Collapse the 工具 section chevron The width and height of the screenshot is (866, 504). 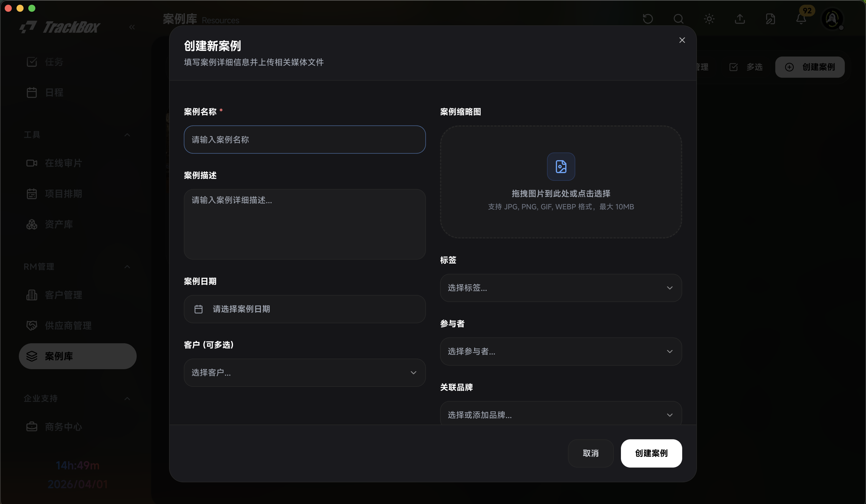click(127, 135)
